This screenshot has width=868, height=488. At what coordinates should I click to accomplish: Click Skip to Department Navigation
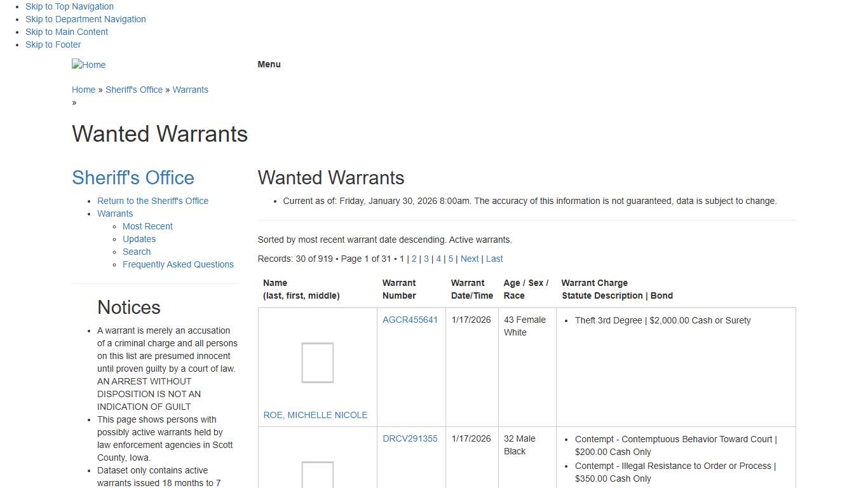pos(85,19)
